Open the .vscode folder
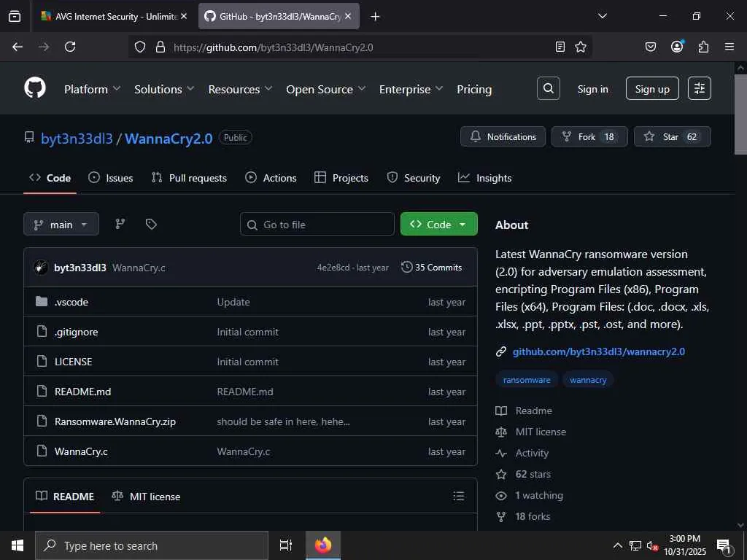747x560 pixels. pos(71,302)
